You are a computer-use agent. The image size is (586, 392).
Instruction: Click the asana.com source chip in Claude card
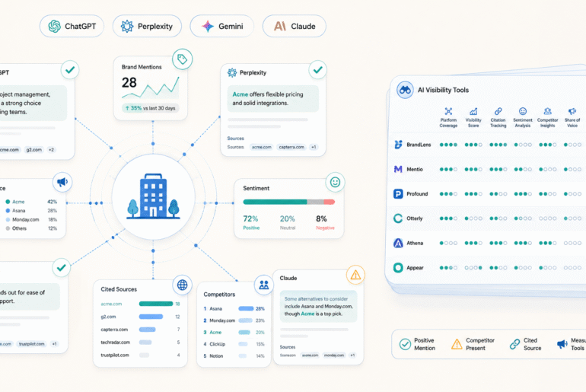pos(311,355)
